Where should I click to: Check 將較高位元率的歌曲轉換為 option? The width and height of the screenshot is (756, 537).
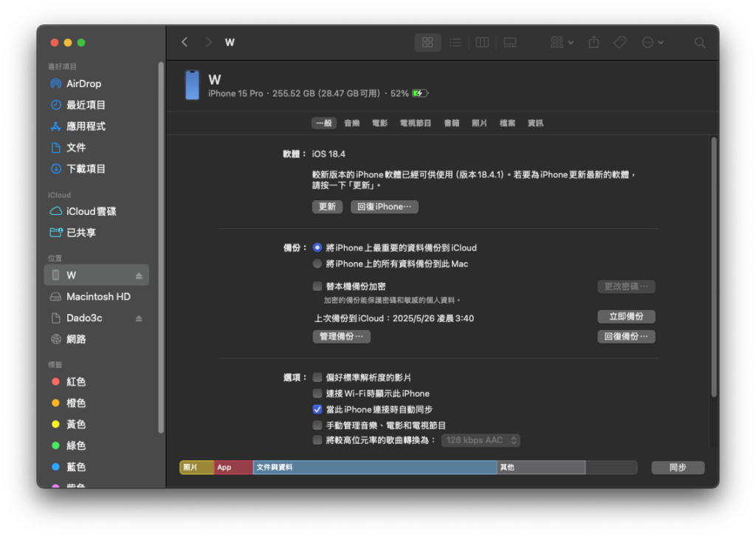pos(317,440)
